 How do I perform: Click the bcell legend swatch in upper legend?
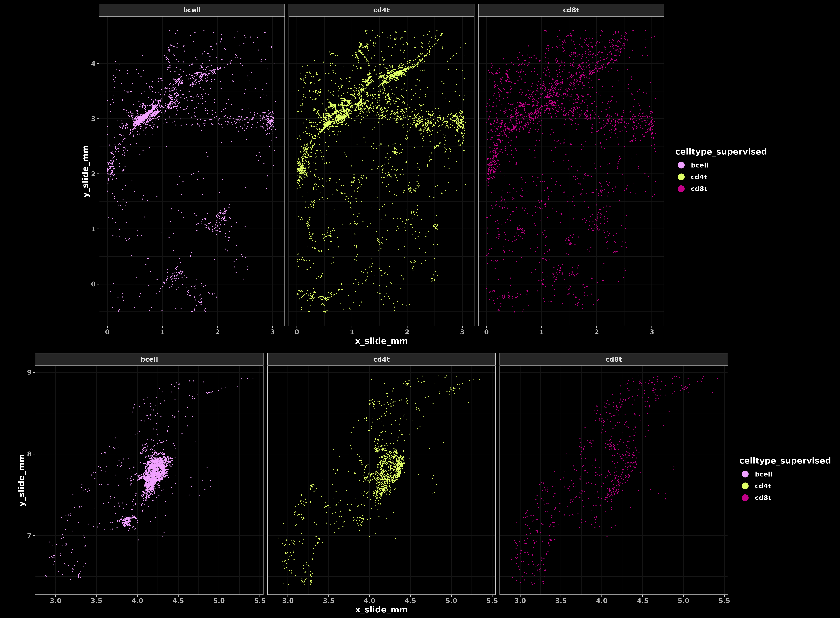click(x=681, y=165)
